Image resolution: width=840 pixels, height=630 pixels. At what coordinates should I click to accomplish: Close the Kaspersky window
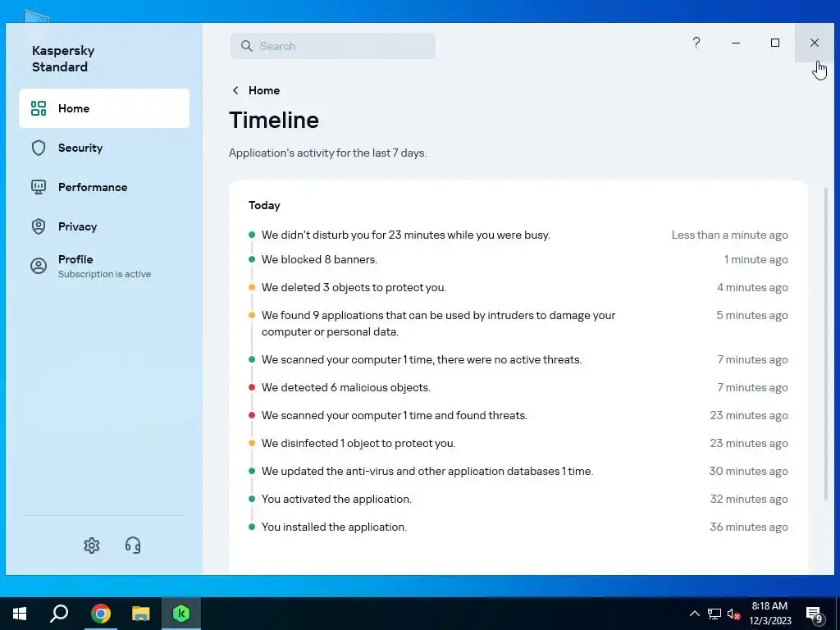click(x=815, y=43)
